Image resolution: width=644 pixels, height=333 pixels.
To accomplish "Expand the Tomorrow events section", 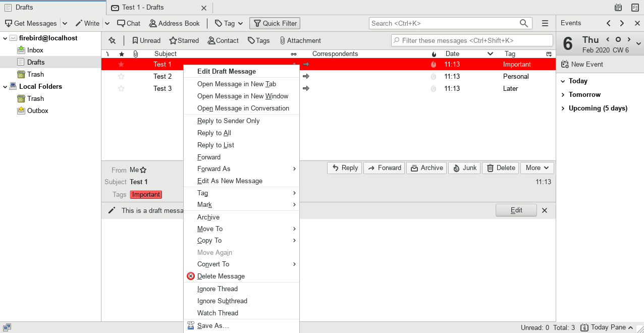I will click(x=584, y=95).
